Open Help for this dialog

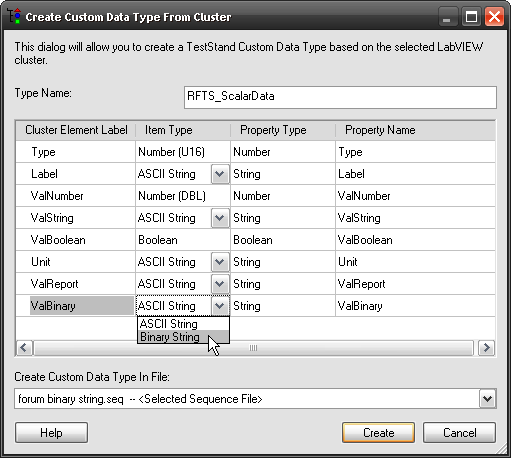[x=51, y=433]
